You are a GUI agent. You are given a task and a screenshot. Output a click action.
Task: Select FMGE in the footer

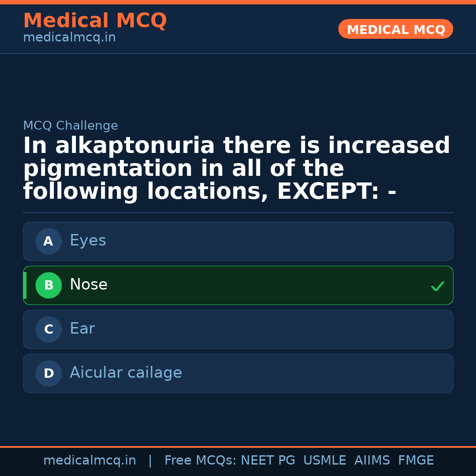416,461
